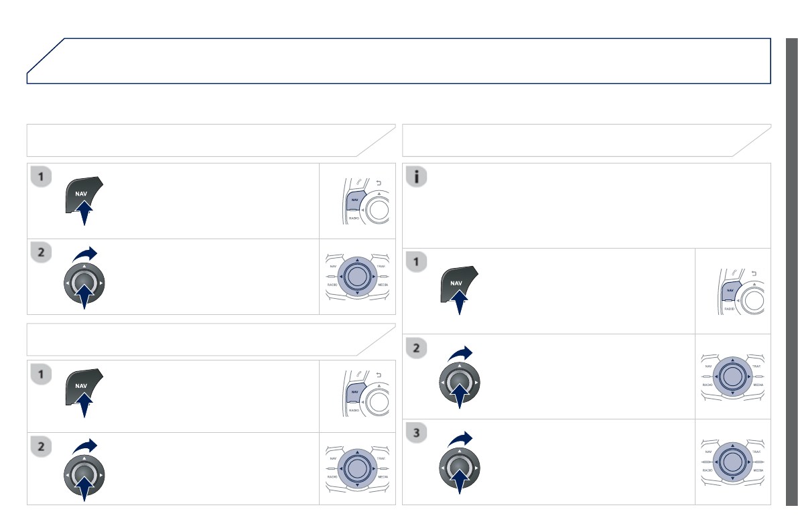Click the rotary dial icon beside step 3
The width and height of the screenshot is (798, 532).
459,464
